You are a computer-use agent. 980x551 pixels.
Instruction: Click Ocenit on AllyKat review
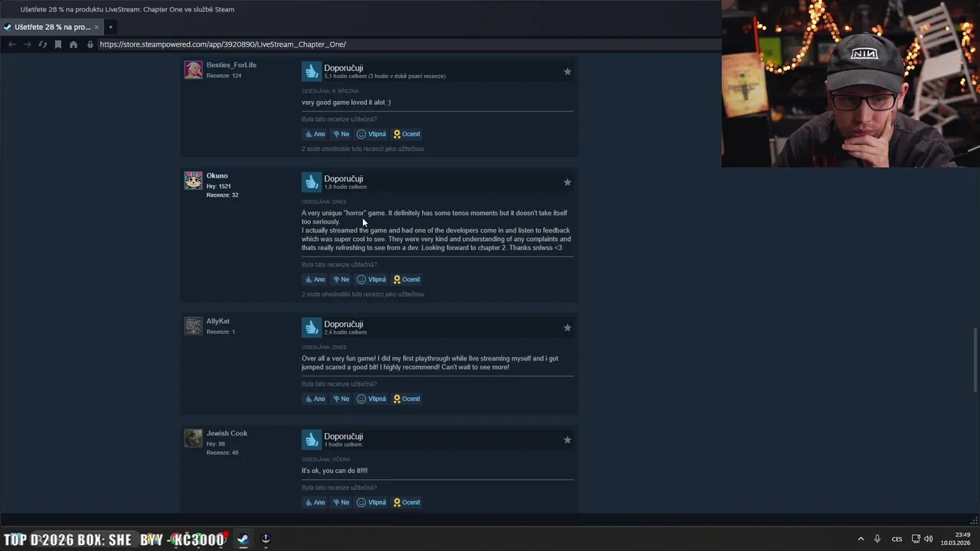point(407,399)
